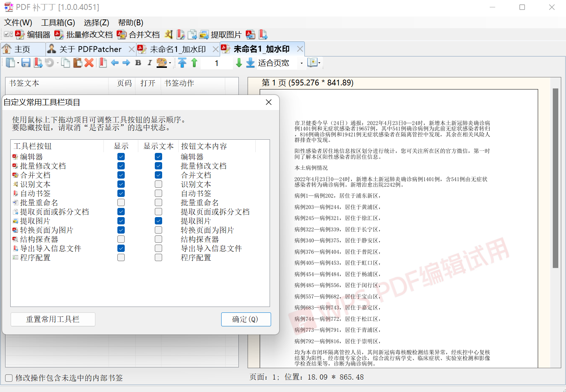Go to previous page with green up arrow

(x=194, y=63)
